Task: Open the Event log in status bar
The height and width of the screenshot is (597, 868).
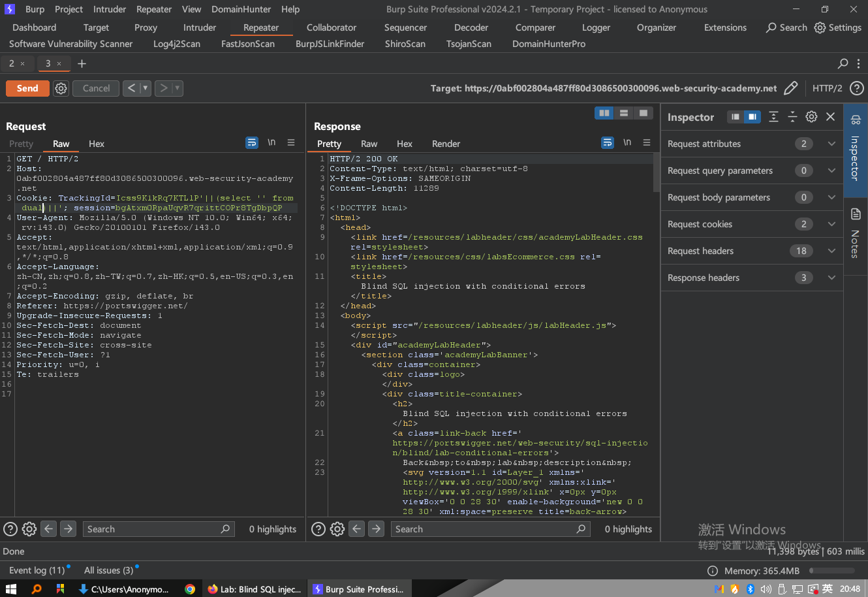Action: click(37, 570)
